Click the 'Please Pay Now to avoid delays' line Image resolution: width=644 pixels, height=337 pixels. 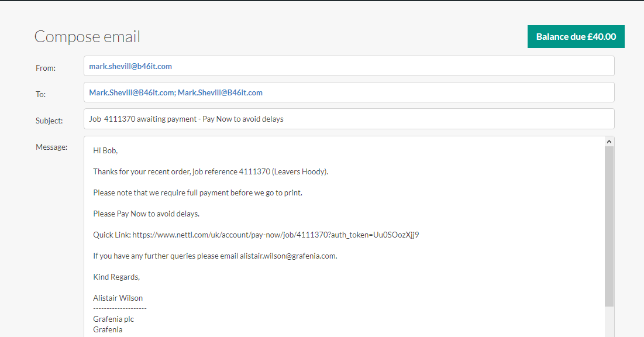(x=146, y=214)
